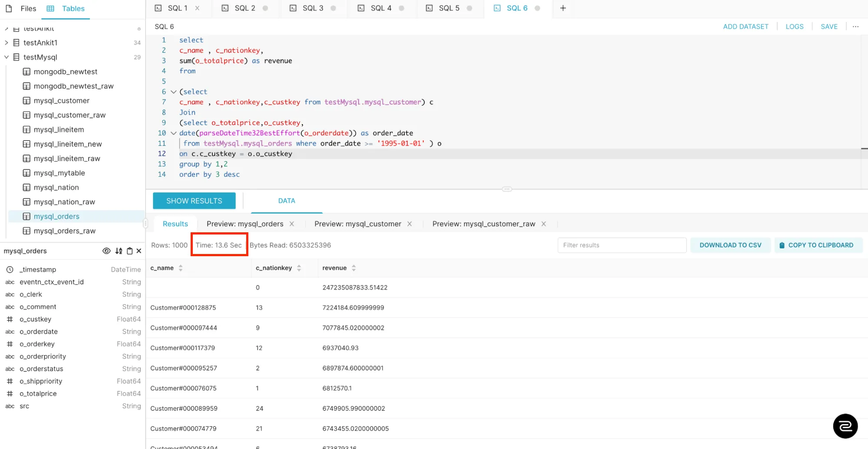Open the SQL 5 tab
Image resolution: width=868 pixels, height=449 pixels.
click(449, 8)
